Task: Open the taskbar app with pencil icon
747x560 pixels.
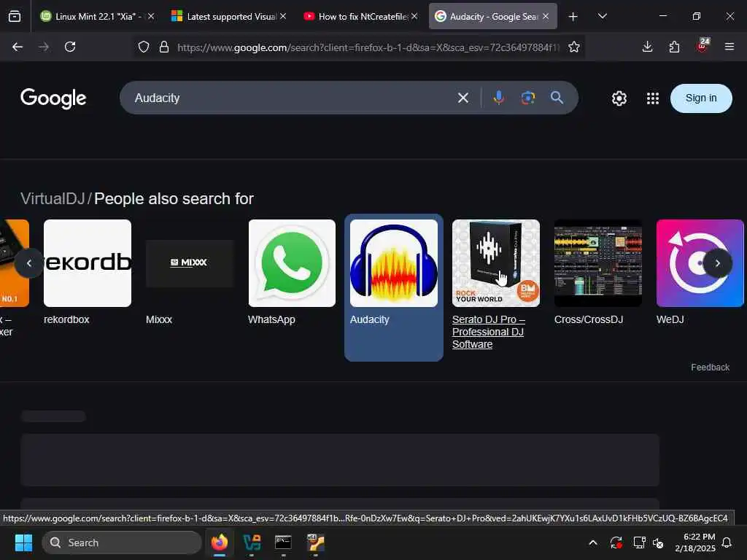Action: click(315, 542)
